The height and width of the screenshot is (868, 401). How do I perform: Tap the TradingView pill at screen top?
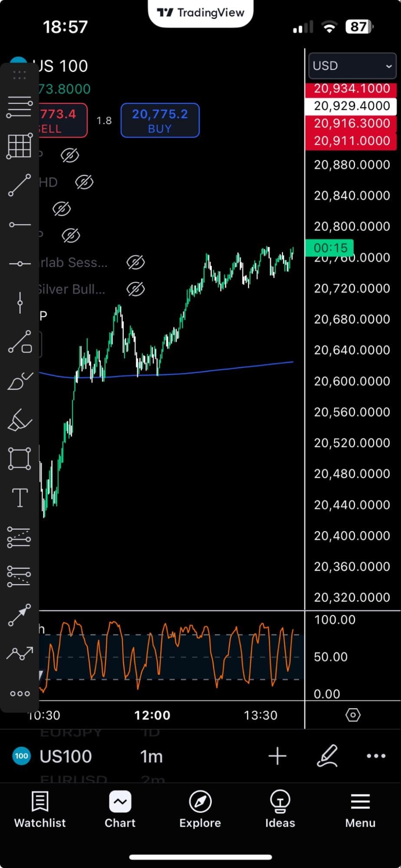[200, 13]
